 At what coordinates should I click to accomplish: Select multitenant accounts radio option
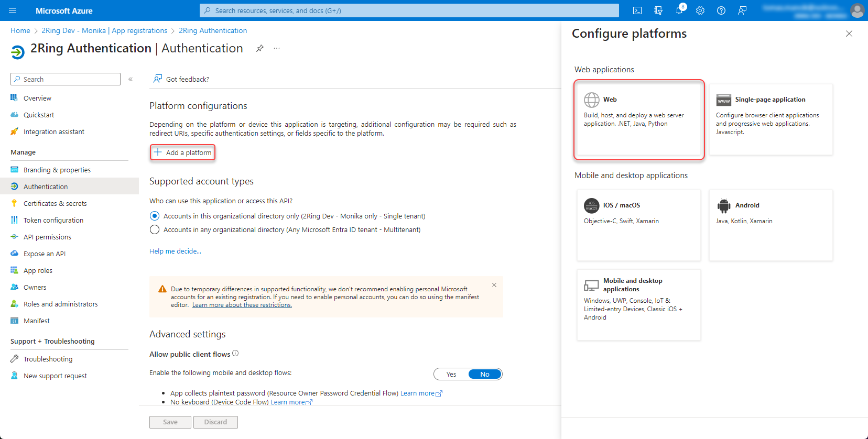[155, 229]
